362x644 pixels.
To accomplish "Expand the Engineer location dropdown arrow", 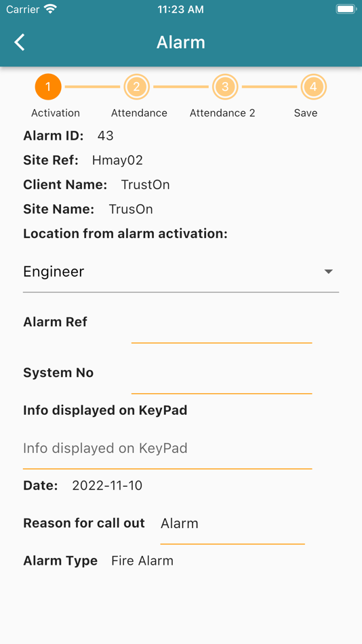I will [x=328, y=271].
